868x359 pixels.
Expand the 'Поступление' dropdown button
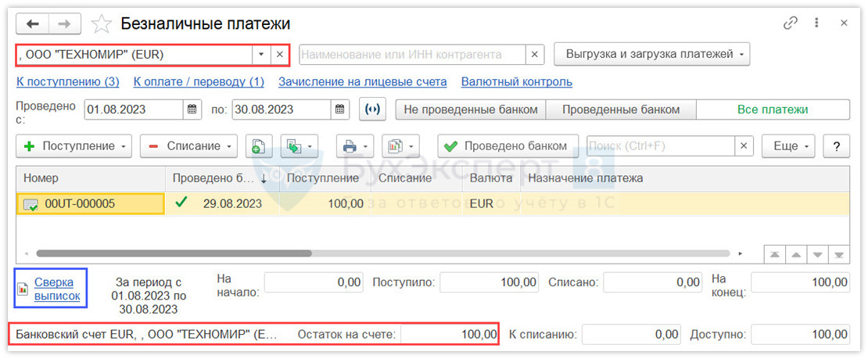(x=75, y=146)
